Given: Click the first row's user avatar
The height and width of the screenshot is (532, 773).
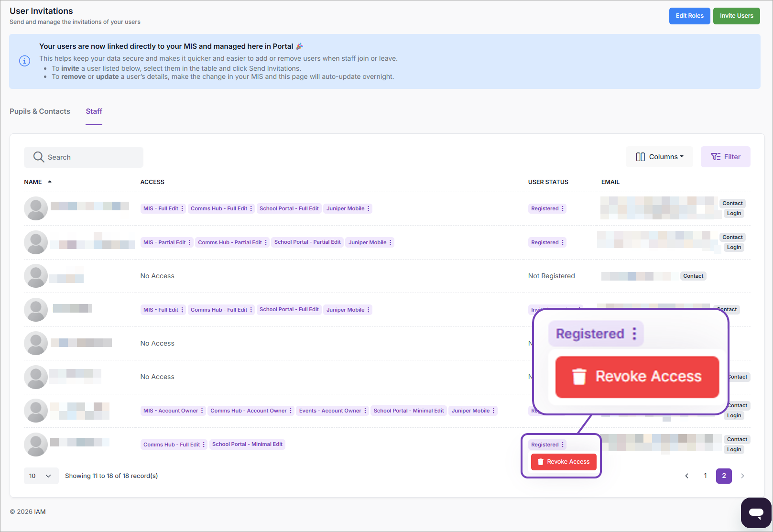Looking at the screenshot, I should [36, 208].
